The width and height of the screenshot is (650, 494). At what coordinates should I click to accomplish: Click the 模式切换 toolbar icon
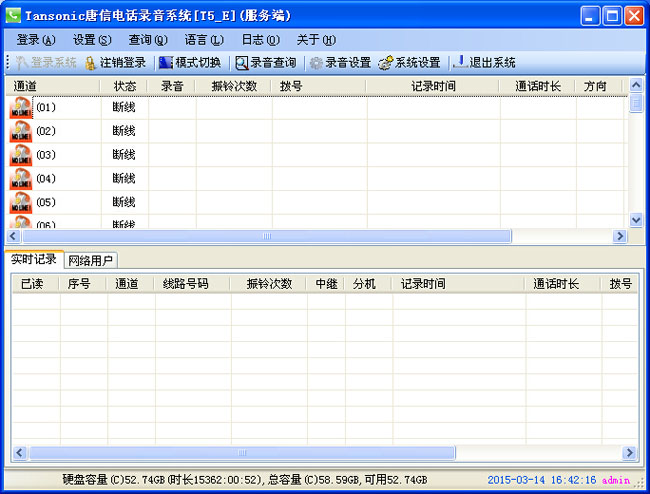(x=166, y=62)
